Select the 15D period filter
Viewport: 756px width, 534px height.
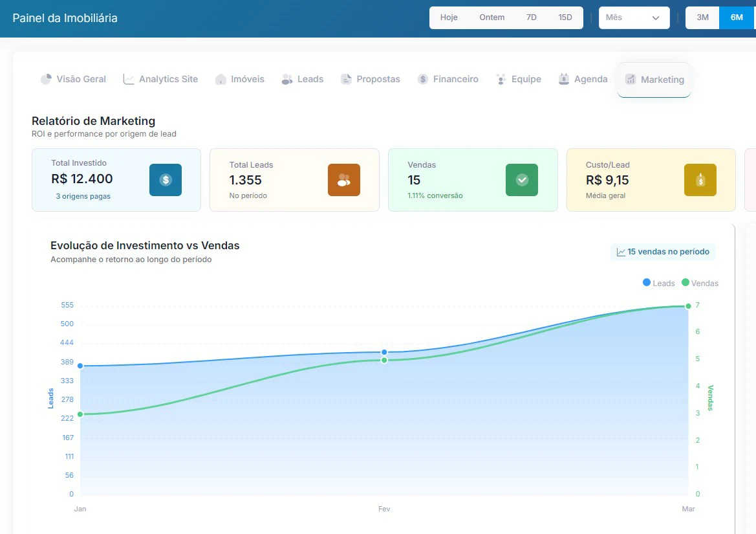click(565, 17)
